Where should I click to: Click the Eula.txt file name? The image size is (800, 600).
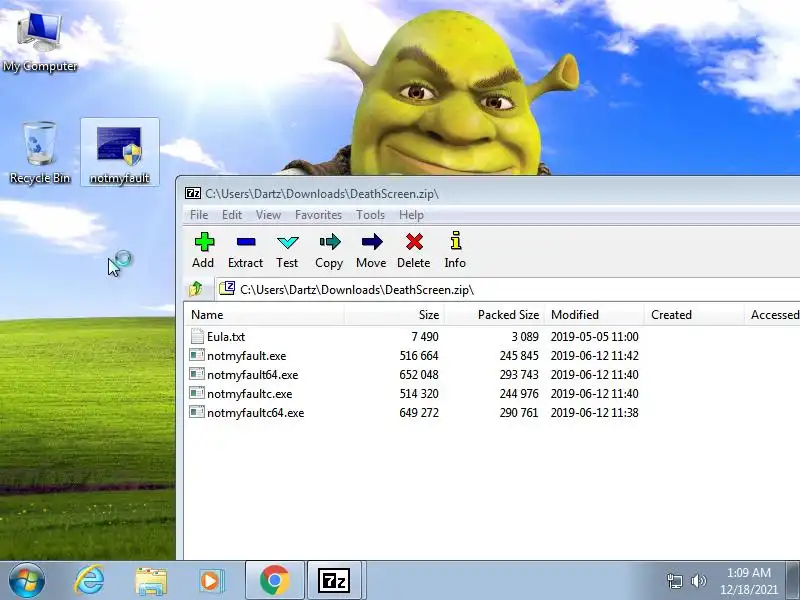coord(226,337)
